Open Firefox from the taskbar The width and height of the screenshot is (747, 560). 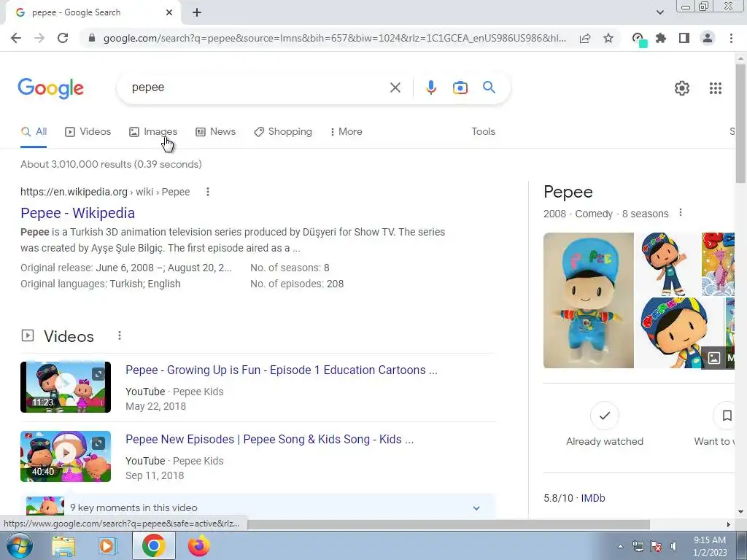(198, 545)
